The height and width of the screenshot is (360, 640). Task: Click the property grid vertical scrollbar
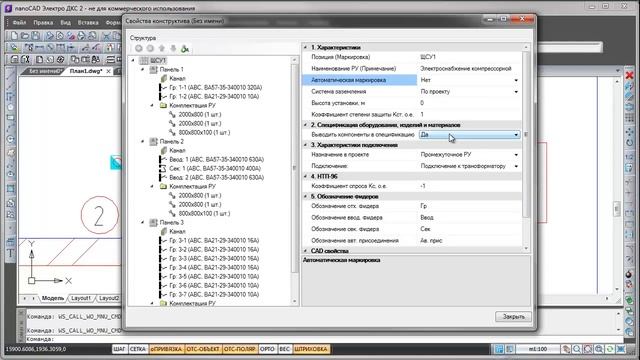coord(526,148)
